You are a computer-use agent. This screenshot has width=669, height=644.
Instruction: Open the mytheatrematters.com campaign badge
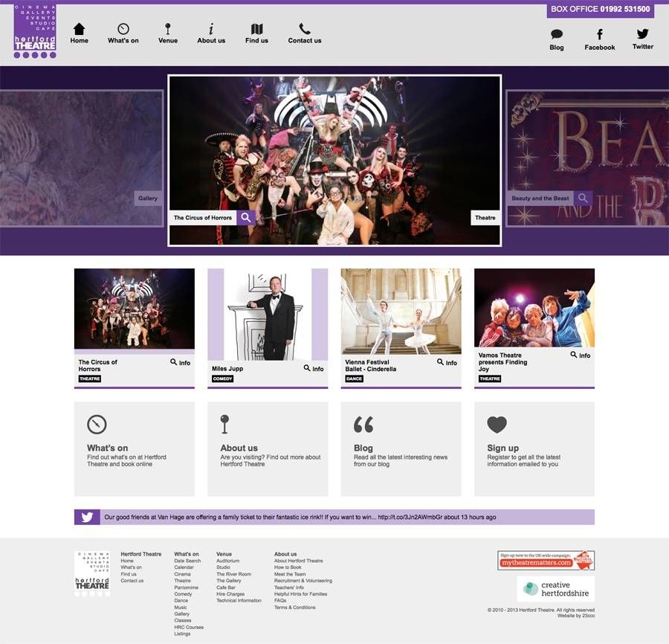[x=546, y=561]
